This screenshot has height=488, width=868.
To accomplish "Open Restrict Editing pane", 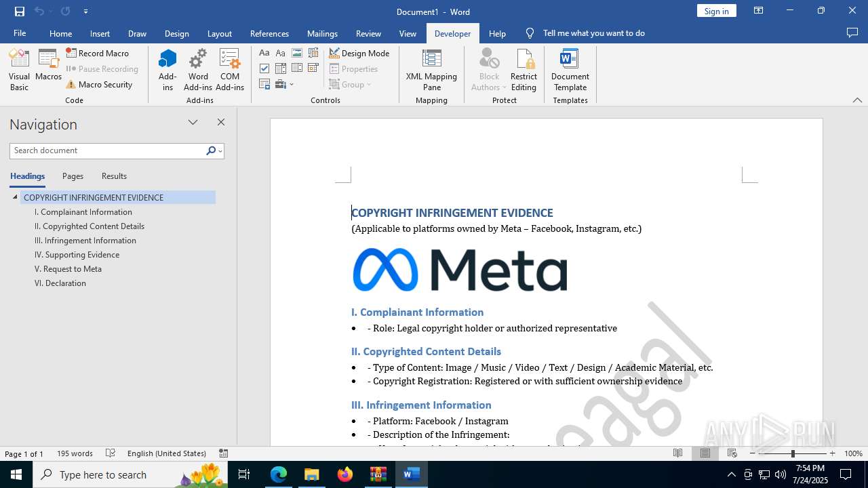I will [x=524, y=70].
